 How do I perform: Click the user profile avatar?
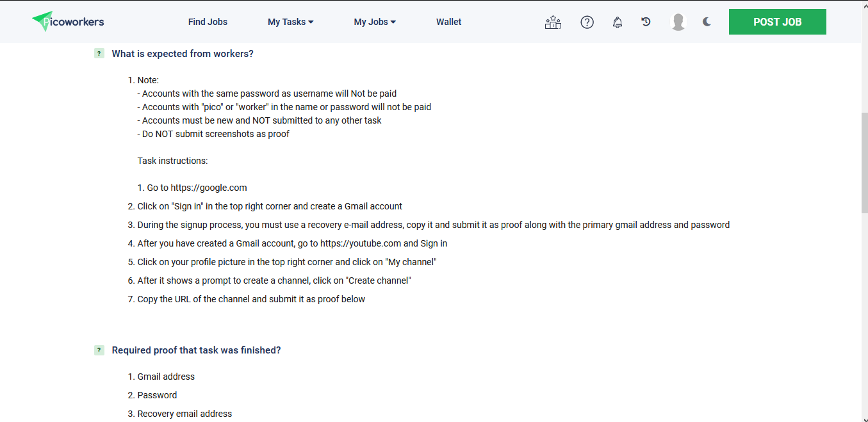tap(678, 22)
